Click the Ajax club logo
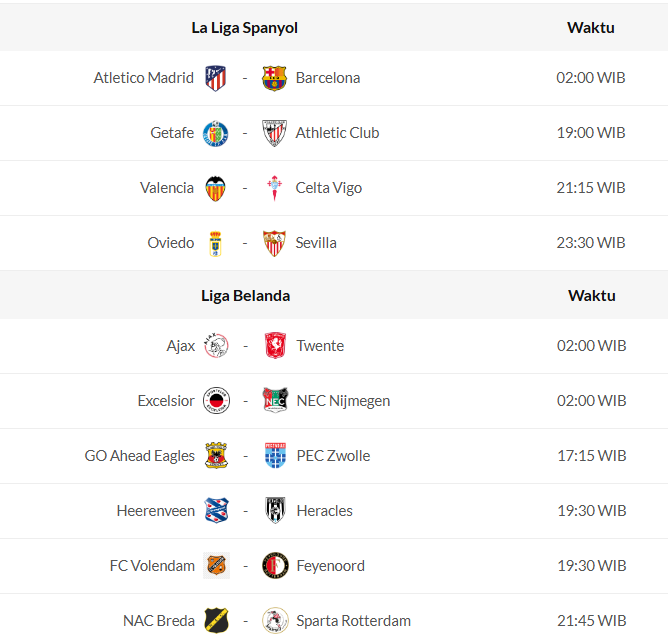The width and height of the screenshot is (668, 639). [216, 346]
